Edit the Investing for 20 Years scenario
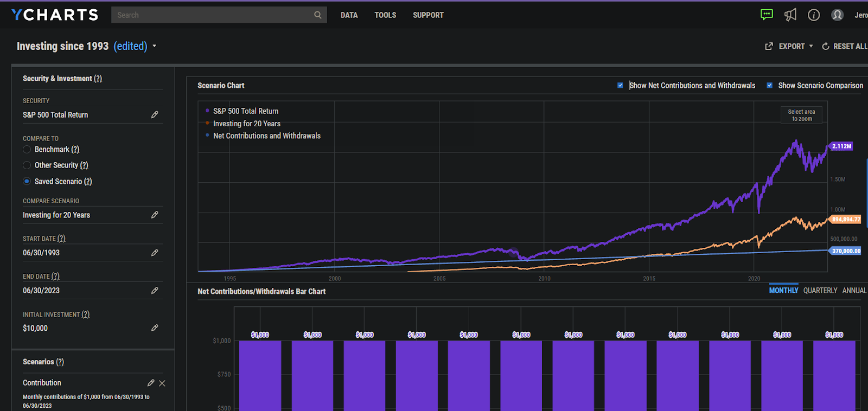The image size is (868, 411). click(155, 215)
